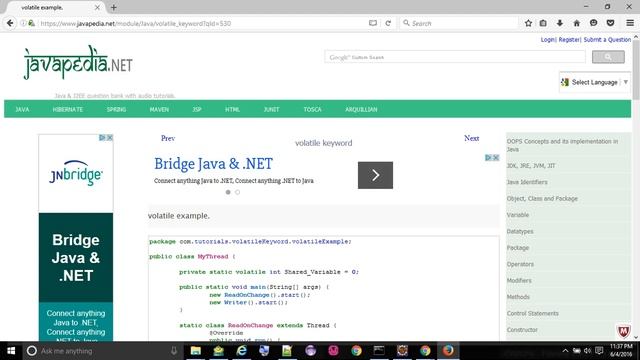The width and height of the screenshot is (640, 360).
Task: Open the bookmarks list icon
Action: pyautogui.click(x=543, y=23)
